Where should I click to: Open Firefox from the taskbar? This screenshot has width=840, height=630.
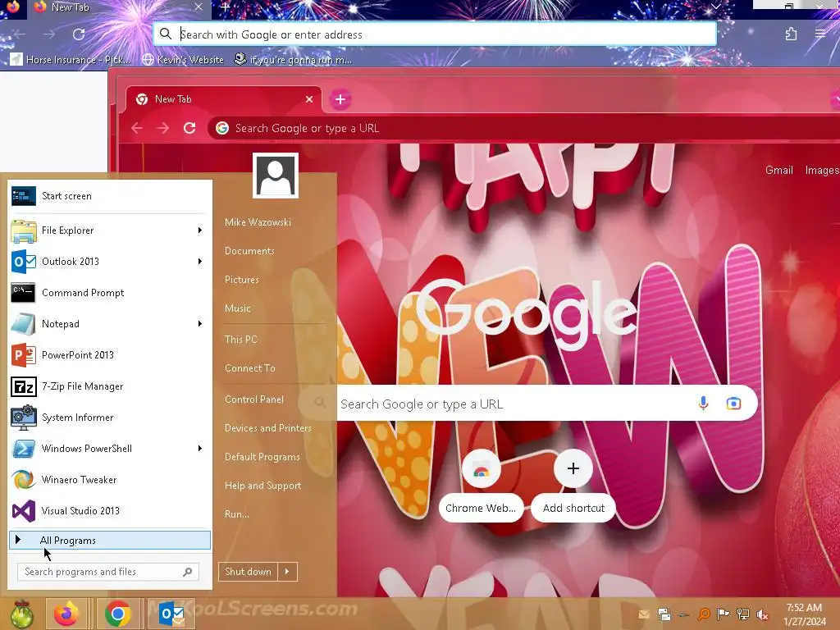66,614
